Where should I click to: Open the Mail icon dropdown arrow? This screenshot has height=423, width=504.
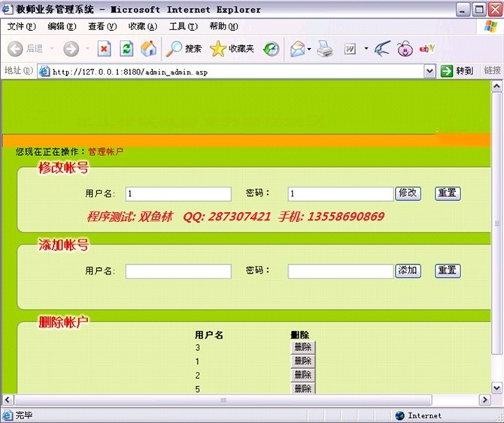309,49
